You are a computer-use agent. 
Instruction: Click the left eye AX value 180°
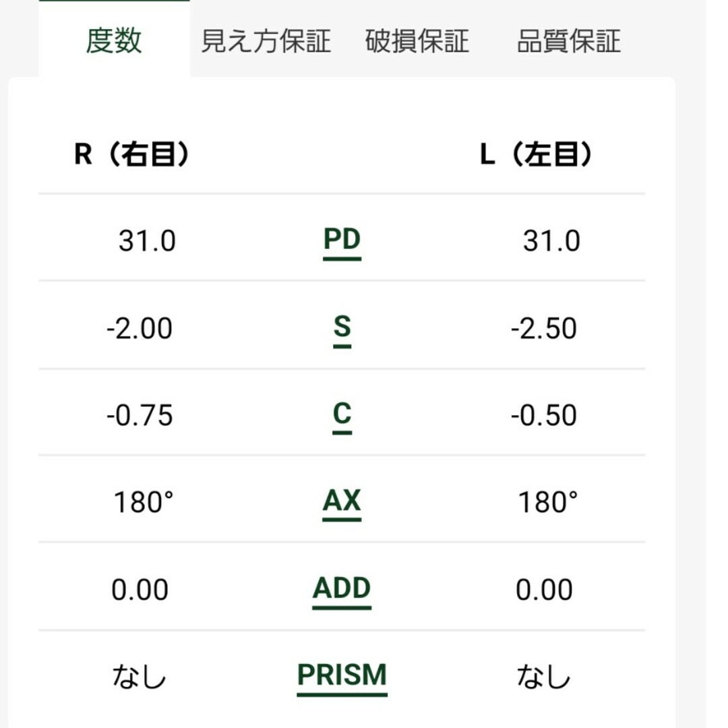548,502
